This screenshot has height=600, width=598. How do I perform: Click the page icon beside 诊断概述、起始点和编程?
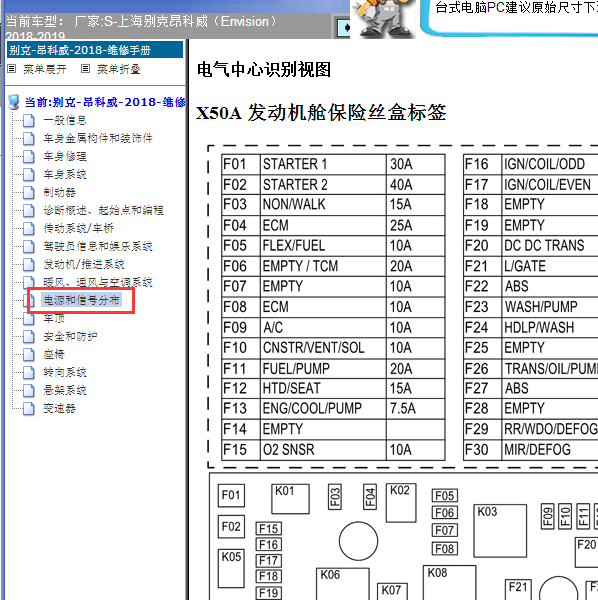(x=29, y=210)
